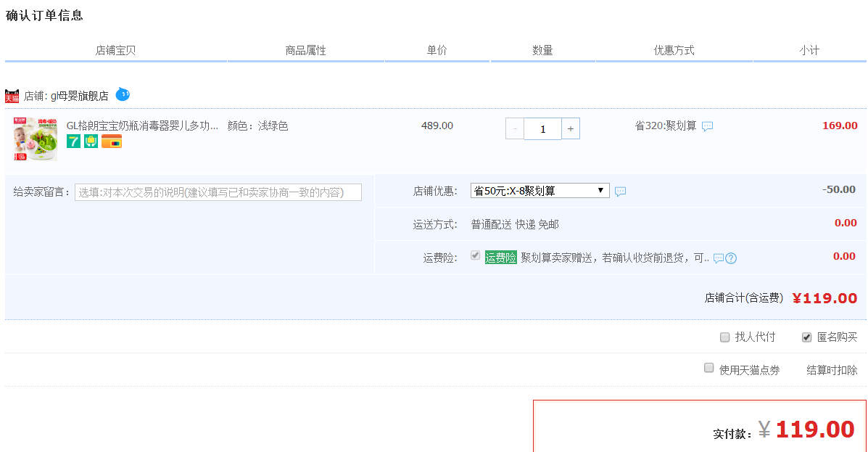Screen dimensions: 868x452
Task: Click the 7-day return service icon
Action: [73, 141]
